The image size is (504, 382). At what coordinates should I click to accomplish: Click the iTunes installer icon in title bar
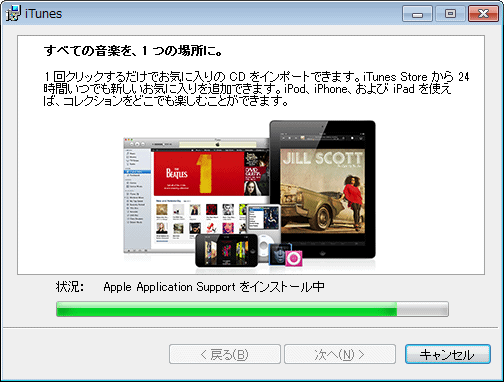13,13
